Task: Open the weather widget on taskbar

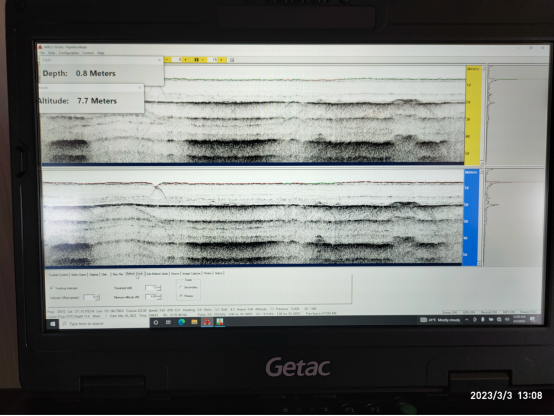Action: [440, 320]
